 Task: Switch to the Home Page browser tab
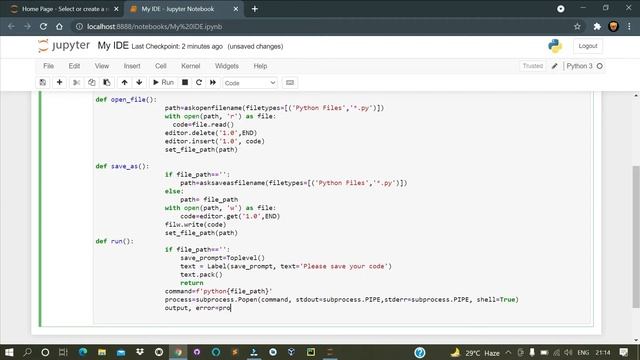coord(63,9)
